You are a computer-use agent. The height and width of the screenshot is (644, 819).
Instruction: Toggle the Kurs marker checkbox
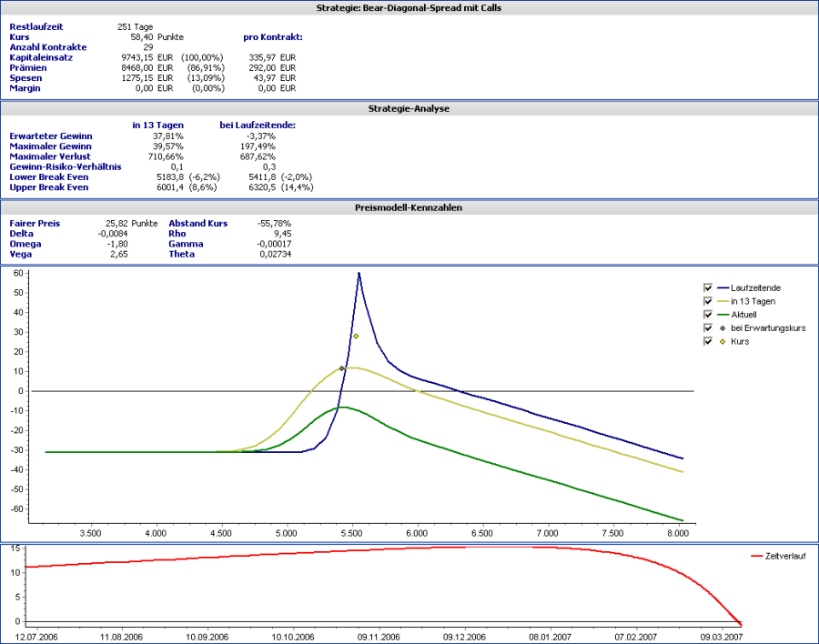point(709,342)
